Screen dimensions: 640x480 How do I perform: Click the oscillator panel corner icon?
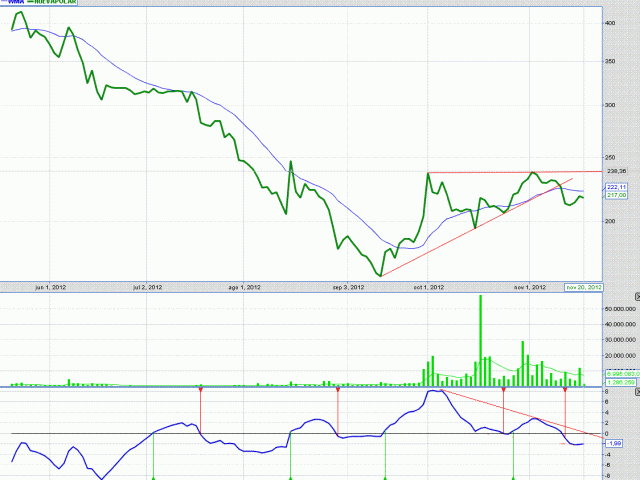[x=636, y=394]
